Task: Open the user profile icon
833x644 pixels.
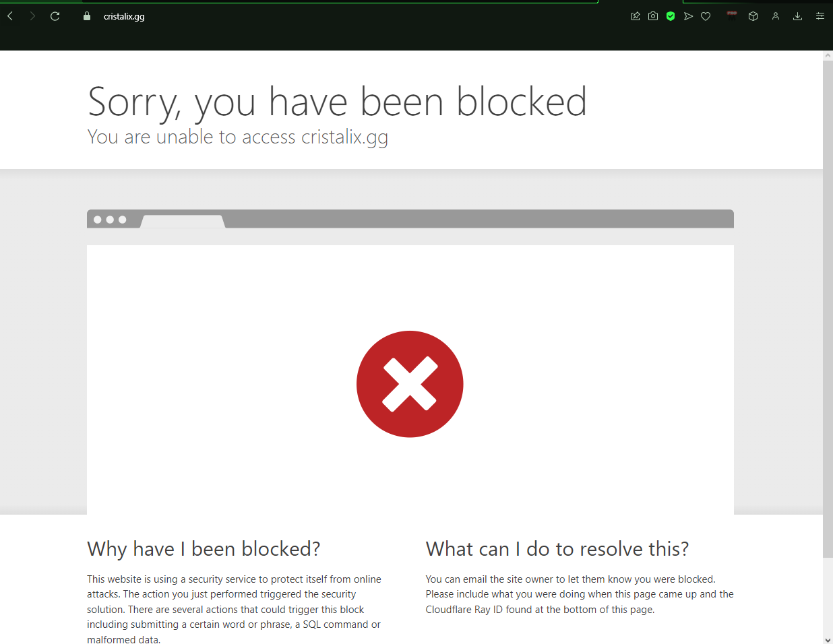Action: click(x=776, y=16)
